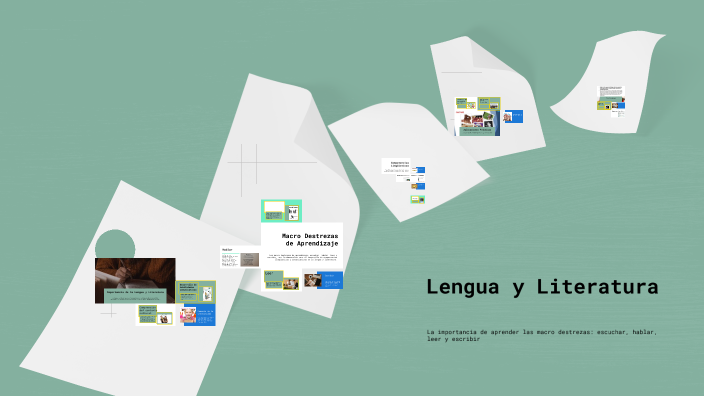Open the small mint slide below Competencias Lingüísticas
Viewport: 704px width, 396px height.
[x=418, y=199]
